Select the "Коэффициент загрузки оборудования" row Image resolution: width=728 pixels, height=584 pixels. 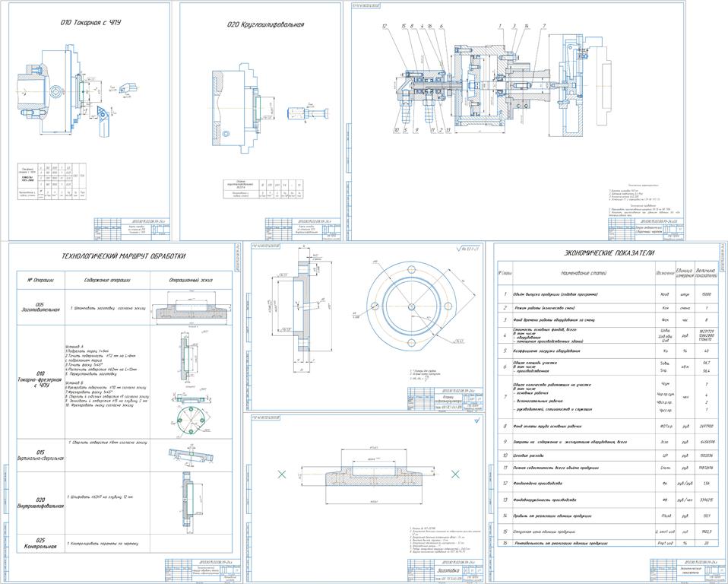tap(559, 351)
